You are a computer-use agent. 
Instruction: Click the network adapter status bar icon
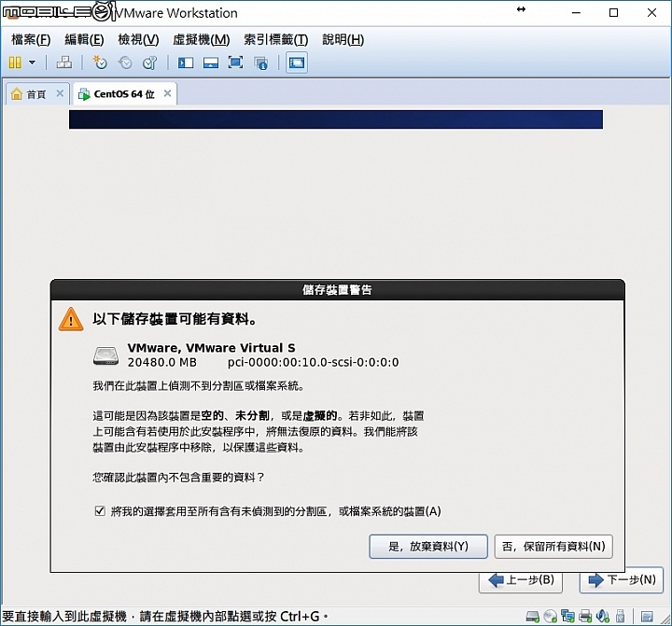pyautogui.click(x=567, y=617)
